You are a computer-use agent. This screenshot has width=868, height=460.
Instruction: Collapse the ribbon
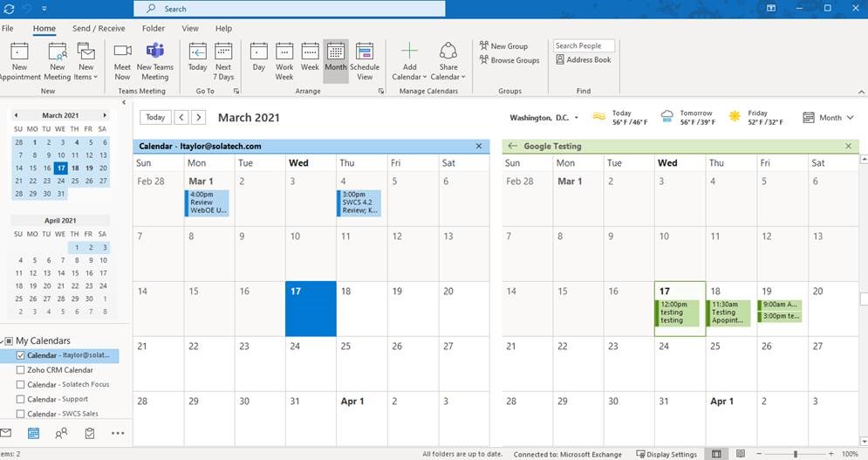point(861,92)
